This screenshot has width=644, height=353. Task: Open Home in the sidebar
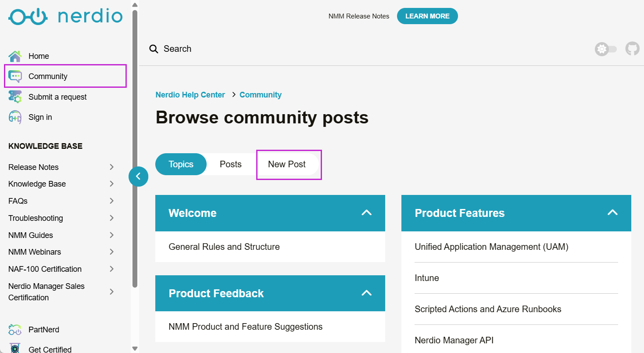pos(39,56)
